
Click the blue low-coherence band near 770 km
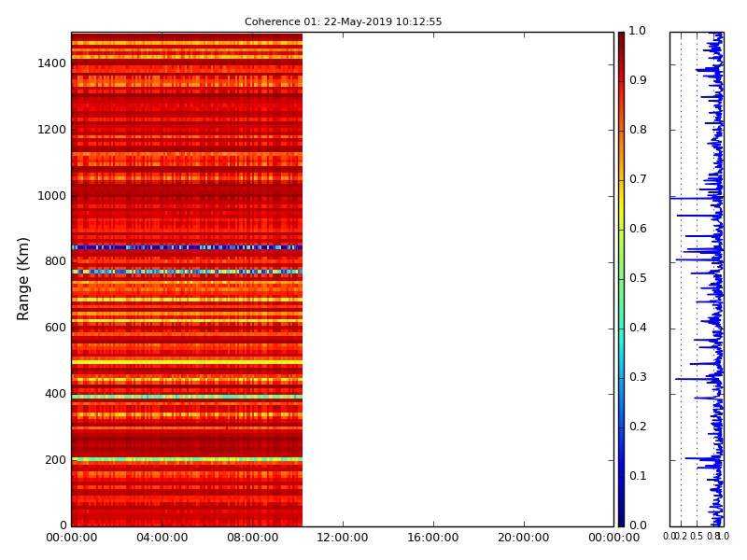point(187,272)
